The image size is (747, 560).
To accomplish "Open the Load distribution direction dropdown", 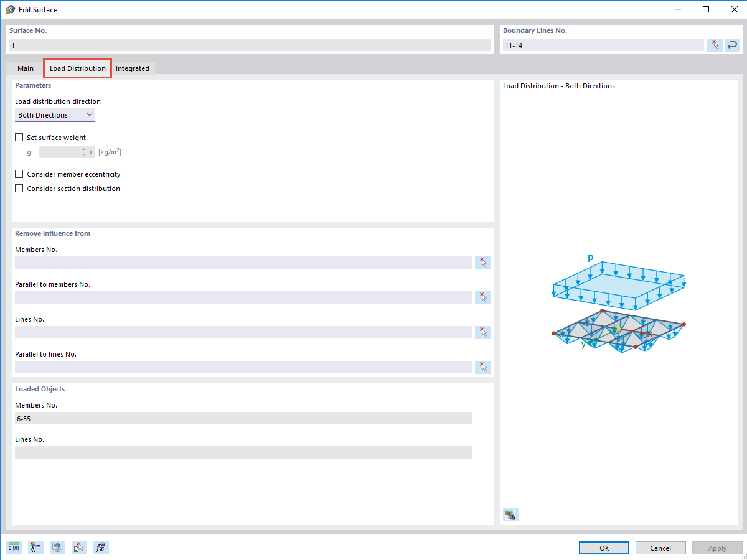I will point(90,114).
